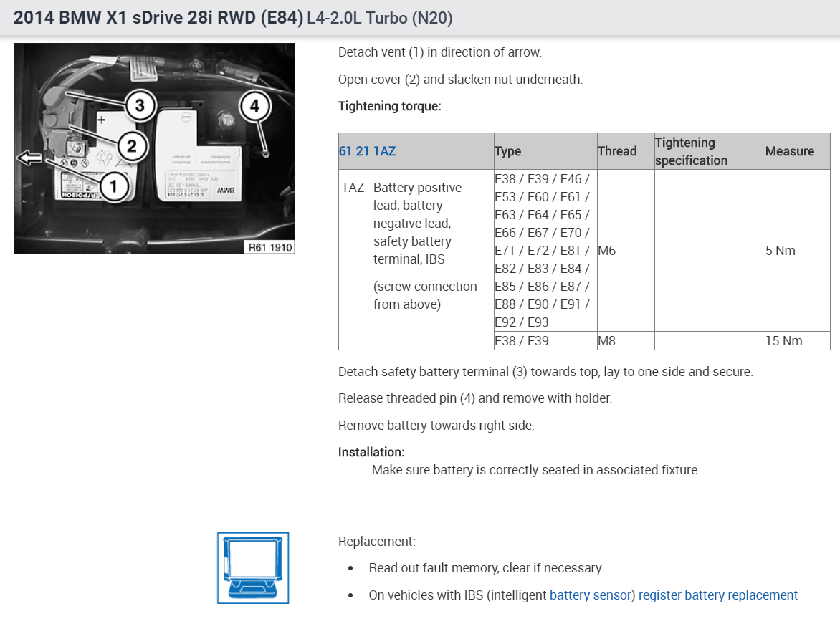Viewport: 840px width, 629px height.
Task: Click engine label L4-2.0L Turbo (N20)
Action: pyautogui.click(x=380, y=18)
